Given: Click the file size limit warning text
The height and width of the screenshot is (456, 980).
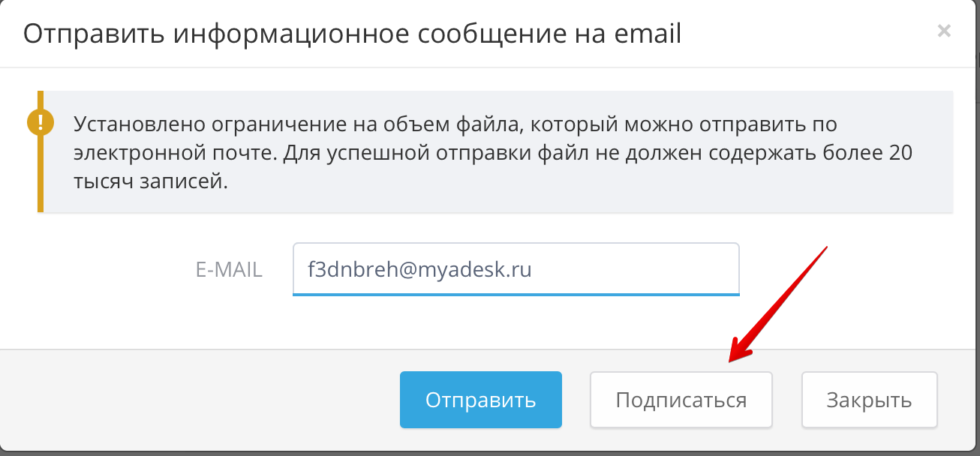Looking at the screenshot, I should [493, 152].
